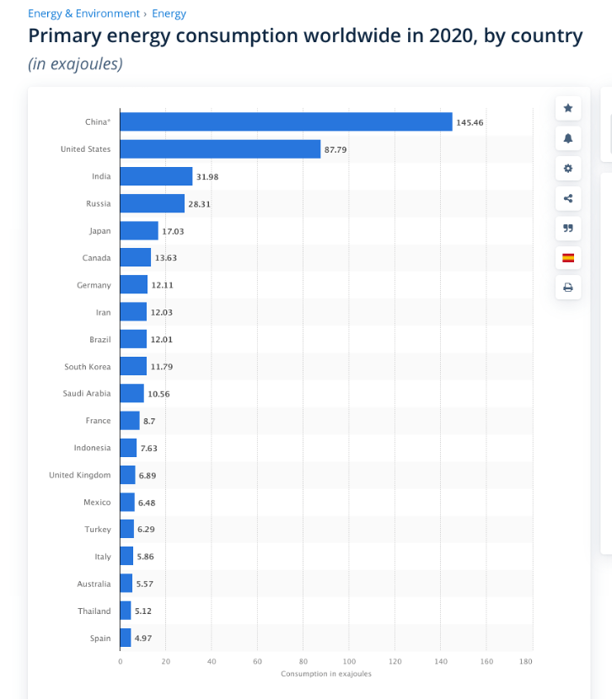Click the bell notification alert icon
Image resolution: width=612 pixels, height=700 pixels.
pyautogui.click(x=567, y=138)
